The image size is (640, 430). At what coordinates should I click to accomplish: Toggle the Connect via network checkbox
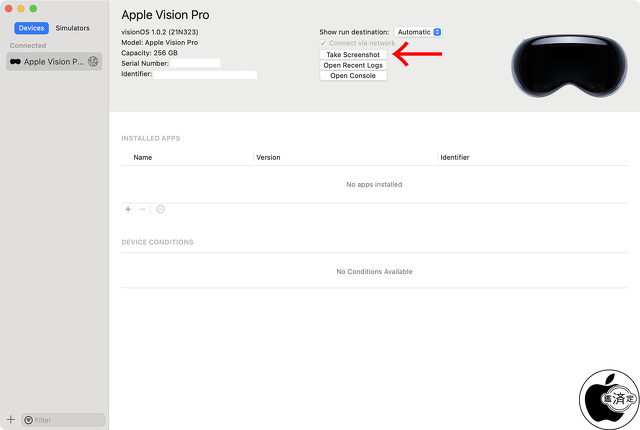[323, 44]
